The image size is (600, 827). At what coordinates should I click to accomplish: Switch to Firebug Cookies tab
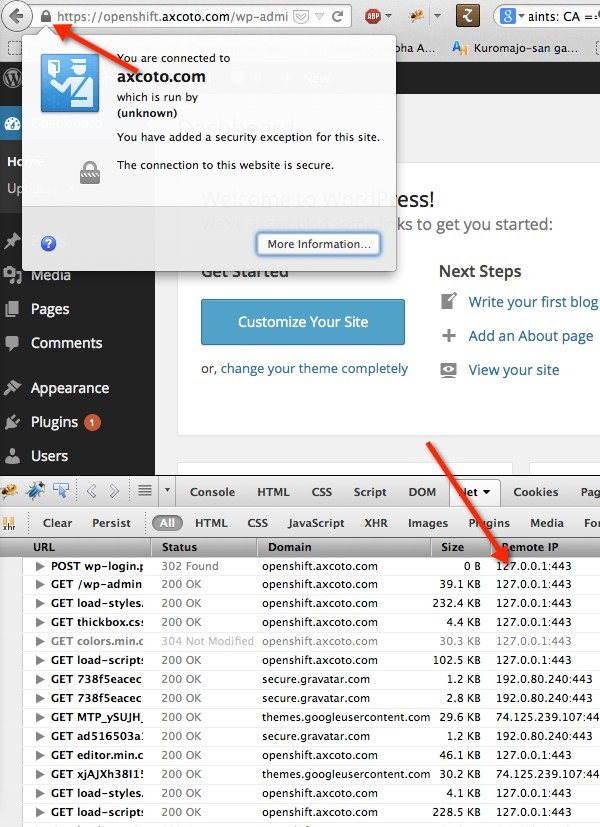pos(536,492)
